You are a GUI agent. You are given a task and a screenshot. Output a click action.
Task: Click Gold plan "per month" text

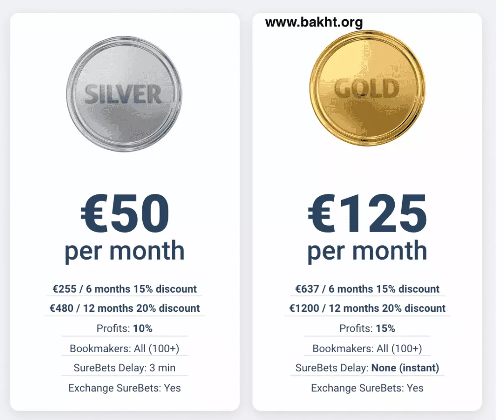tap(367, 251)
